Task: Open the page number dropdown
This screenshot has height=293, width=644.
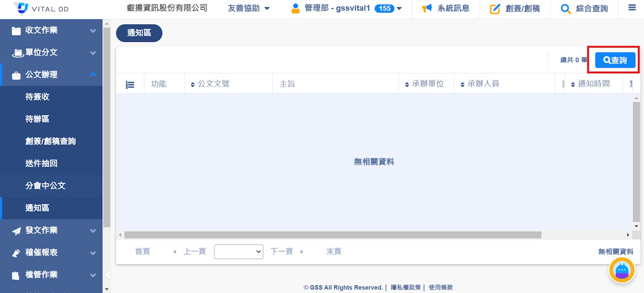Action: point(239,251)
